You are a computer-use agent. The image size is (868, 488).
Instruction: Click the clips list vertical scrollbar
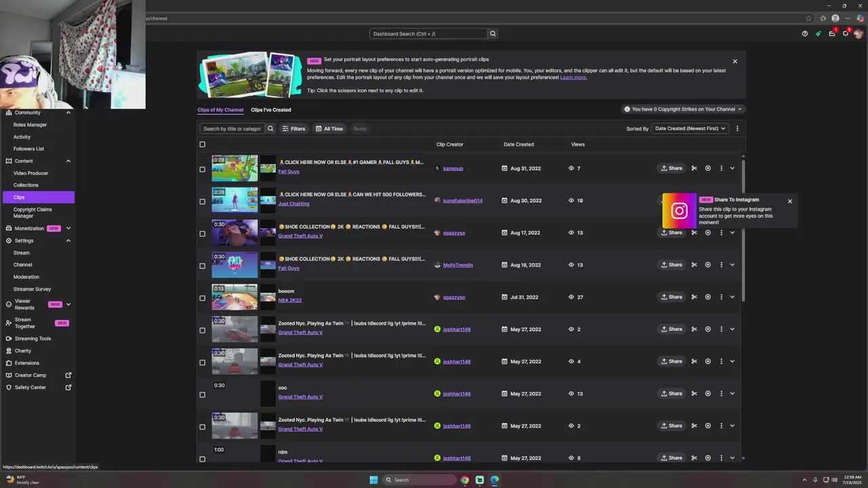pyautogui.click(x=743, y=230)
